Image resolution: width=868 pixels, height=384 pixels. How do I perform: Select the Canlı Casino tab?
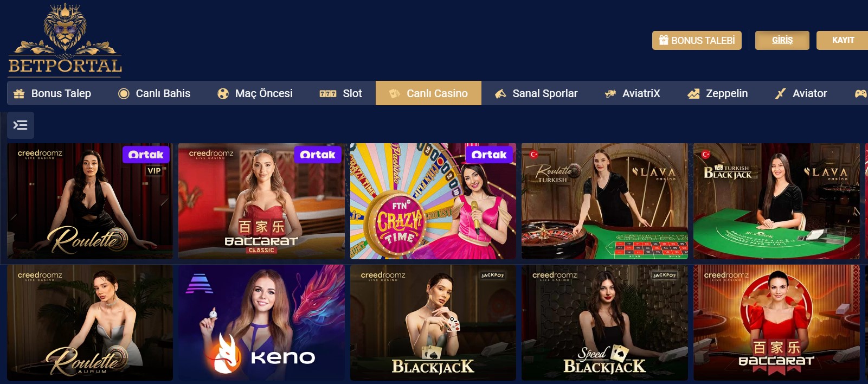[x=428, y=93]
